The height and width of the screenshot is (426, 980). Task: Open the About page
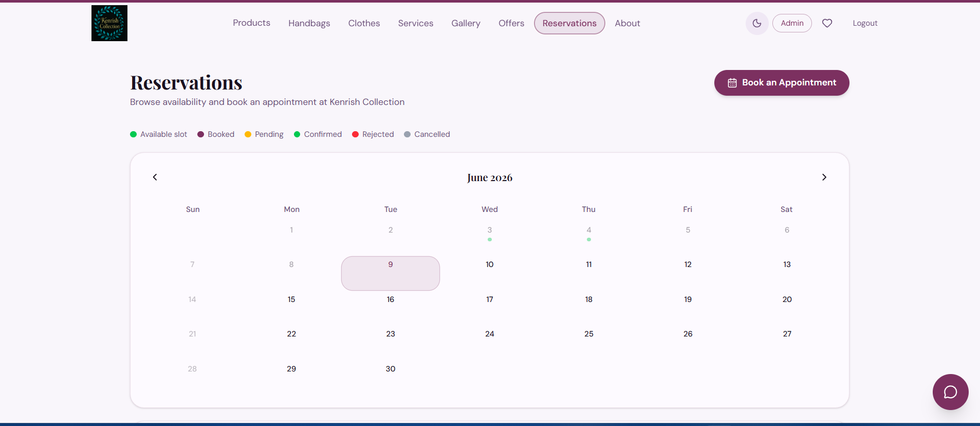click(x=627, y=23)
